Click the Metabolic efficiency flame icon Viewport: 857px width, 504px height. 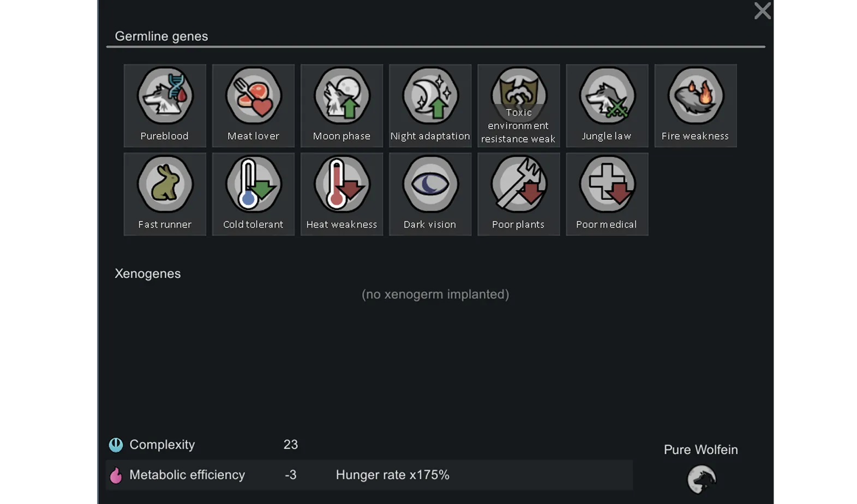coord(116,476)
